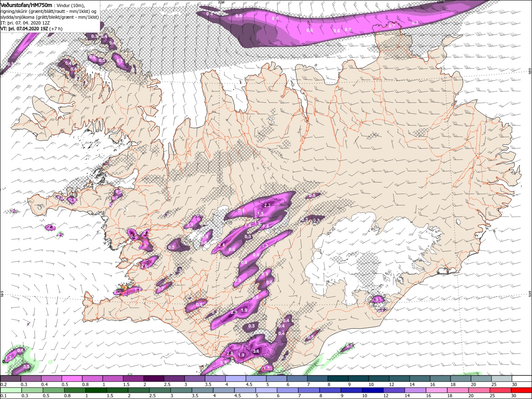Screen dimensions: 532x399
Task: Click the 2.9 precipitation value on the map
Action: click(x=234, y=312)
